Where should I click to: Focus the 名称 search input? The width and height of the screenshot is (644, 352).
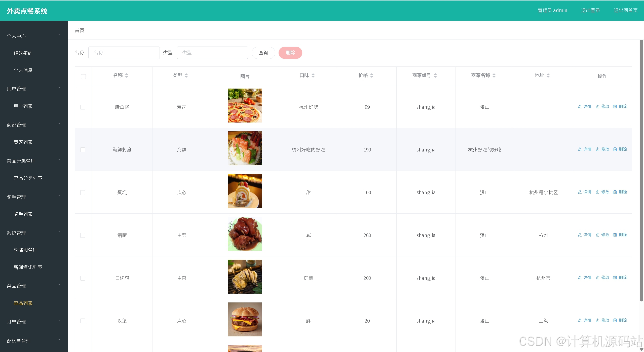pos(124,53)
